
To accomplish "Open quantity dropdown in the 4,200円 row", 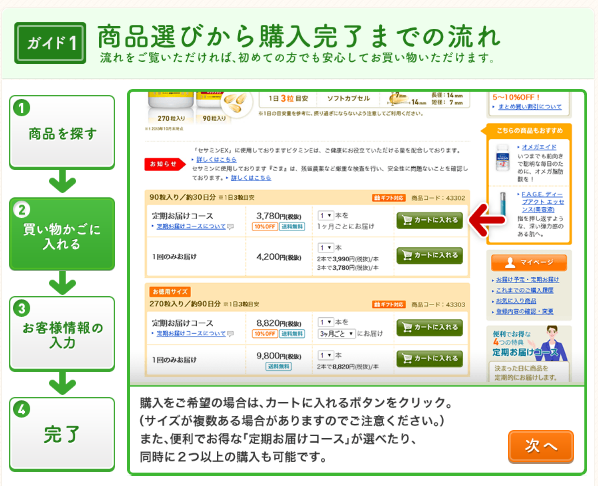I will point(326,248).
